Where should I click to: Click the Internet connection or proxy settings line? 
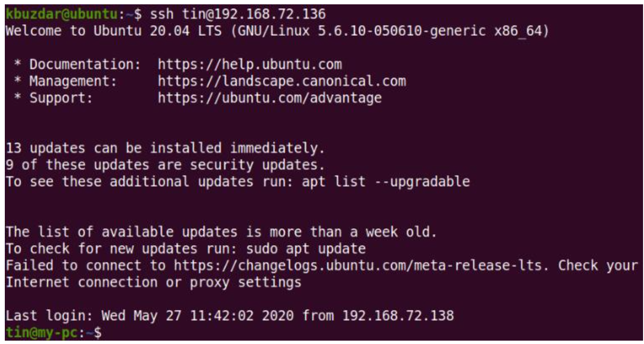[x=153, y=282]
